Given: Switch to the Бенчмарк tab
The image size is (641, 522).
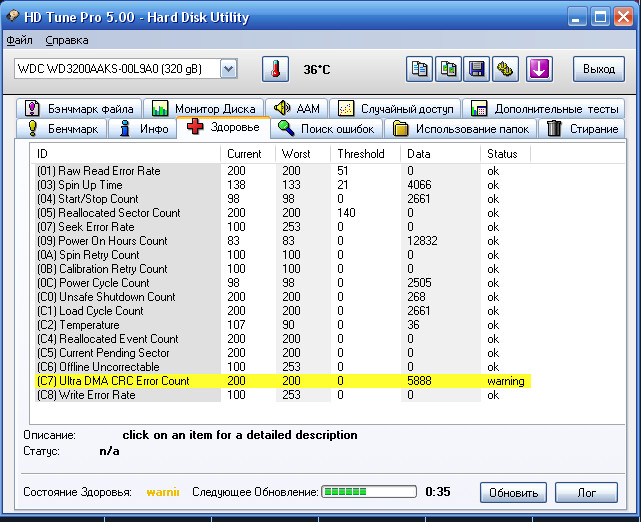Looking at the screenshot, I should [x=62, y=129].
